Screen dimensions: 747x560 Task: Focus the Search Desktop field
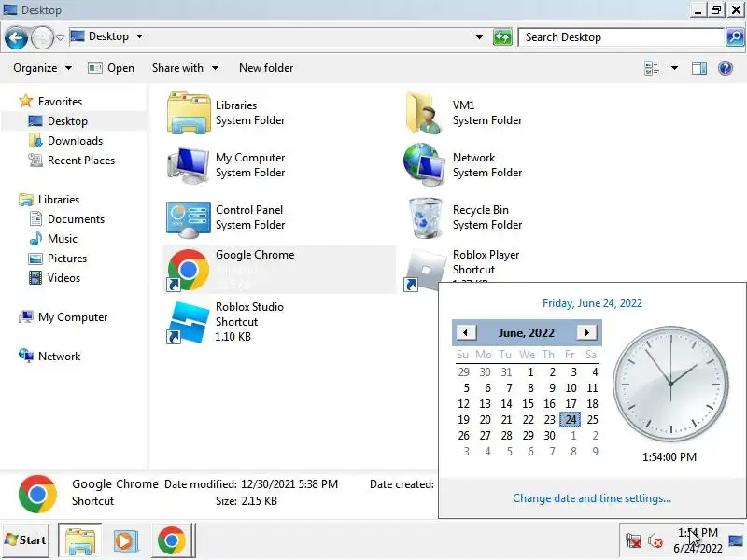[620, 37]
